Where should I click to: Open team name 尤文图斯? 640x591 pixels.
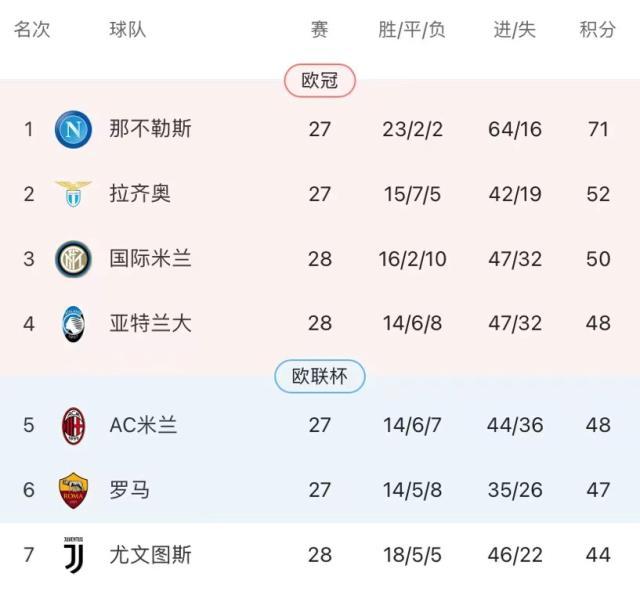tap(151, 555)
